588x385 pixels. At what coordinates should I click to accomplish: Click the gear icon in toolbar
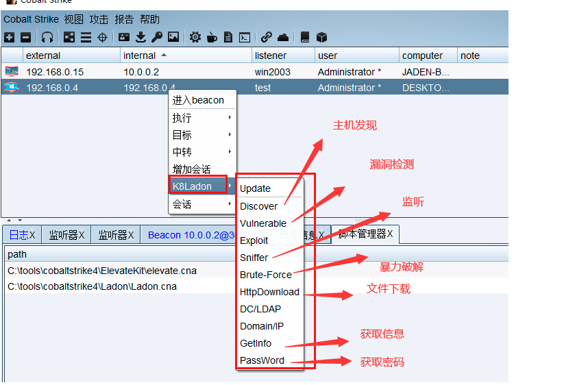195,38
